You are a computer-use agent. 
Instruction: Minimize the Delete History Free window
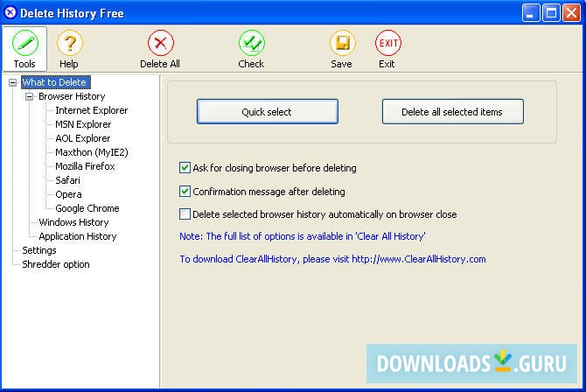click(x=531, y=13)
